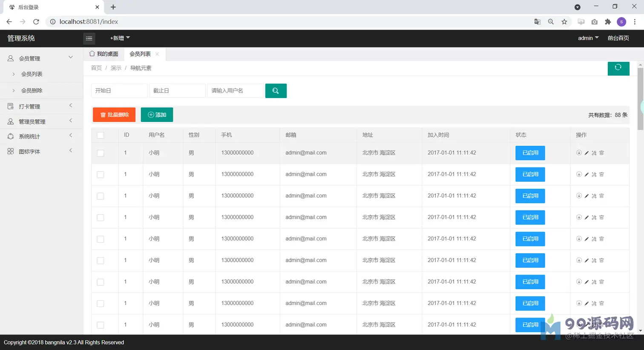The image size is (644, 350).
Task: Open the +新增 dropdown in top bar
Action: [x=120, y=38]
